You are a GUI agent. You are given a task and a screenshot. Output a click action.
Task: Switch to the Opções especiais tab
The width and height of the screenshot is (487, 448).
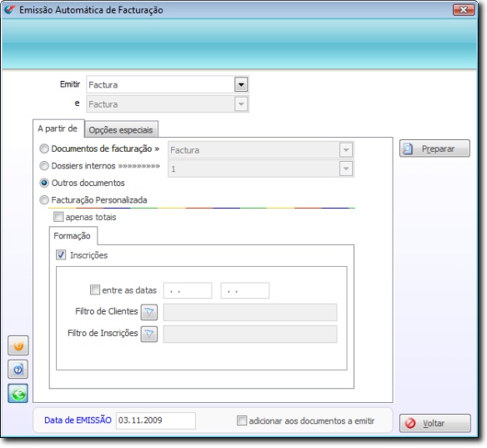[121, 129]
